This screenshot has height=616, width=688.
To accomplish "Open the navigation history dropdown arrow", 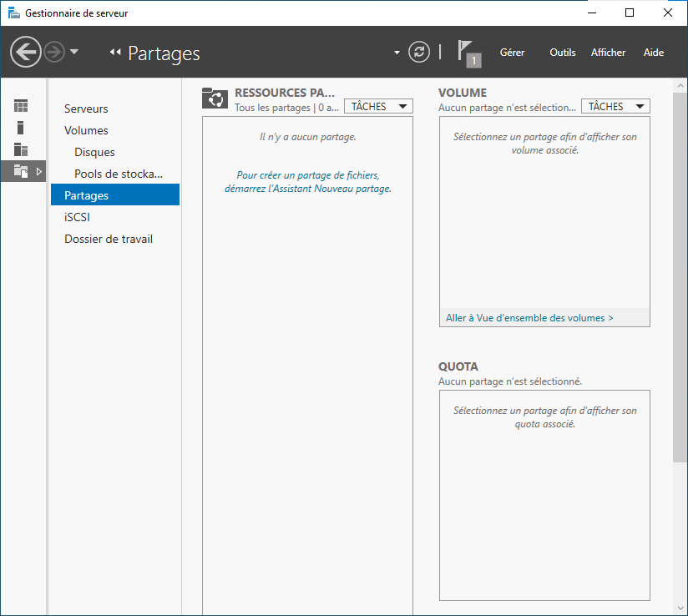I will 74,52.
